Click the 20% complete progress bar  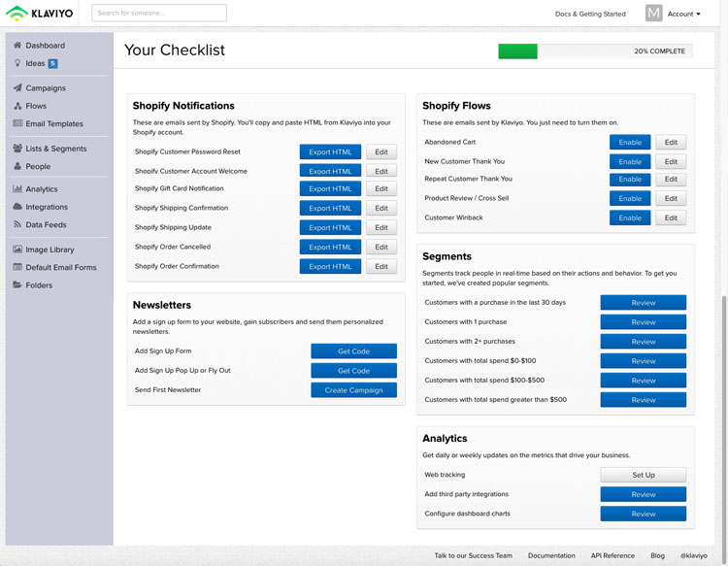tap(595, 51)
